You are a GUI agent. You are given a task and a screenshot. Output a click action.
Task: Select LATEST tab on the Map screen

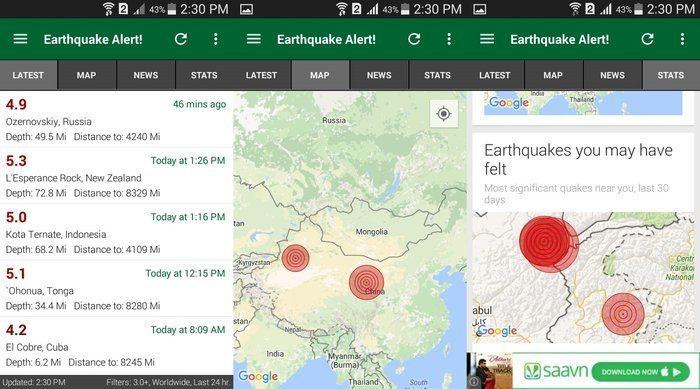[x=262, y=75]
